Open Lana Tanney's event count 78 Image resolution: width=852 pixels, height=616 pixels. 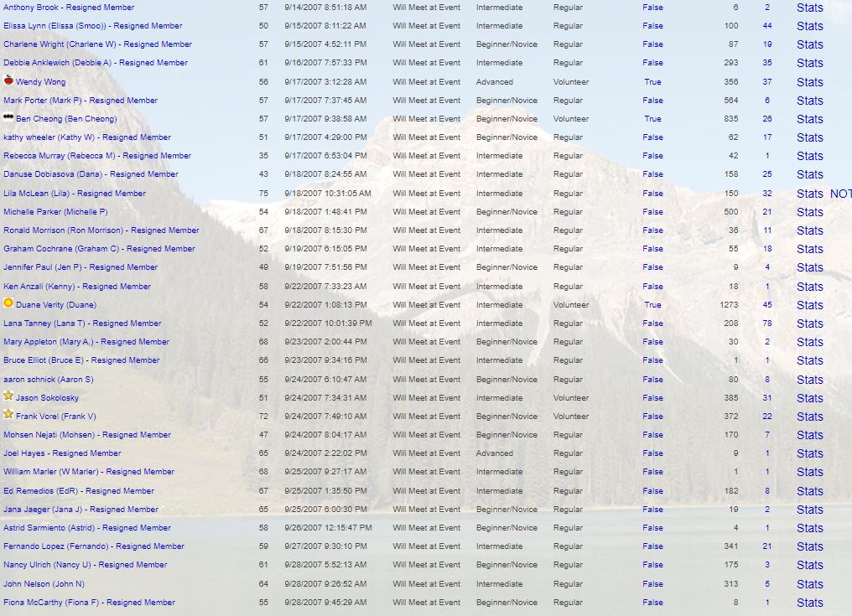[x=766, y=324]
